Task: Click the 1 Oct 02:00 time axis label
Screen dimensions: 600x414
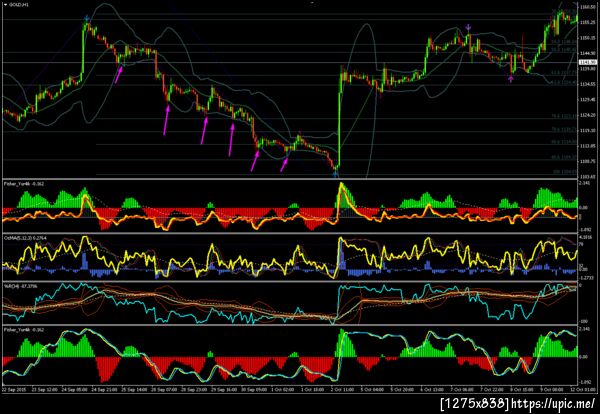Action: 284,389
